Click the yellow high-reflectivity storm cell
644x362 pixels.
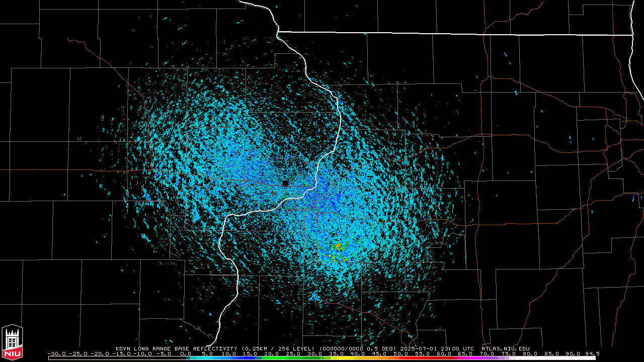coord(339,246)
